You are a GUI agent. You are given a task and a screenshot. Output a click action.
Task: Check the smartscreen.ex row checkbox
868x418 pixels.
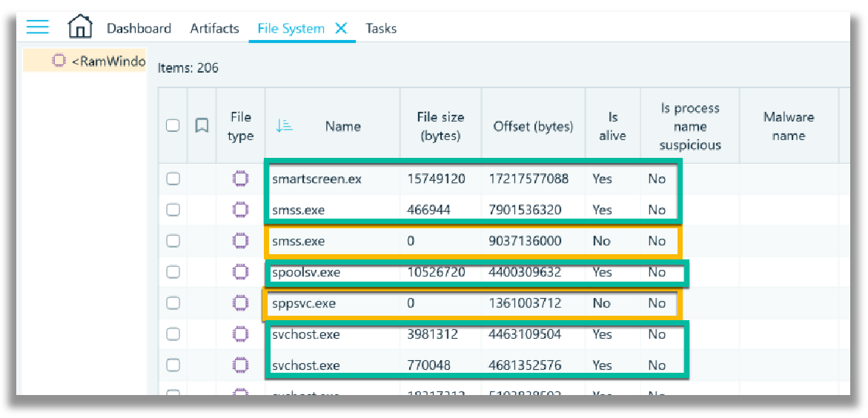173,179
